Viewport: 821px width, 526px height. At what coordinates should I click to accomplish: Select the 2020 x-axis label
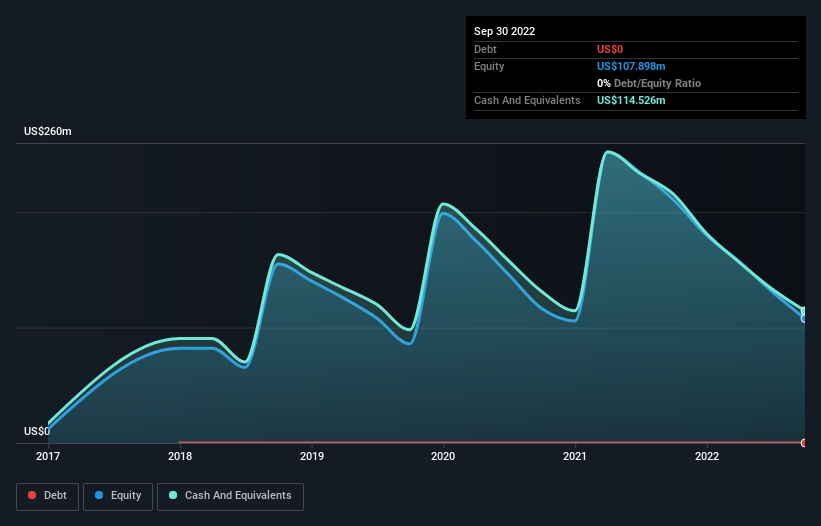(443, 456)
